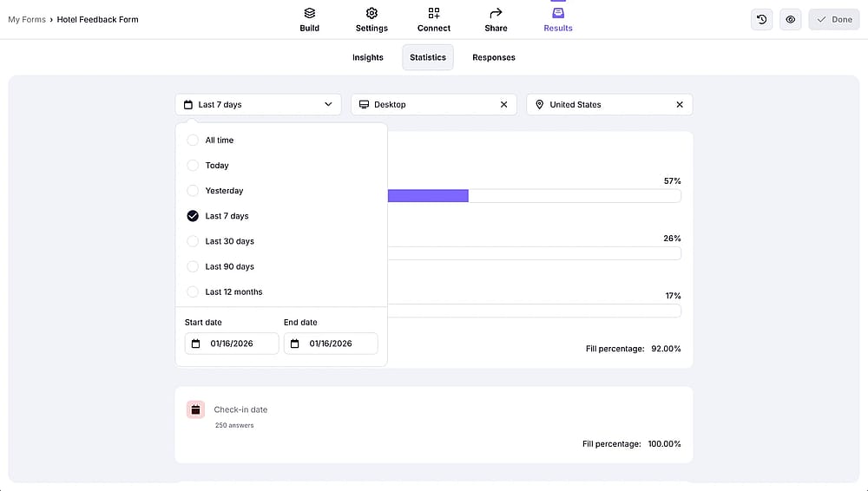
Task: Click the 57% label
Action: coord(673,181)
